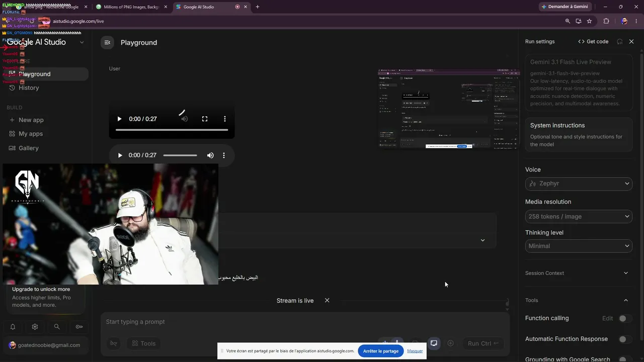Open the Voice dropdown showing Zephyr
The width and height of the screenshot is (644, 362).
coord(579,184)
